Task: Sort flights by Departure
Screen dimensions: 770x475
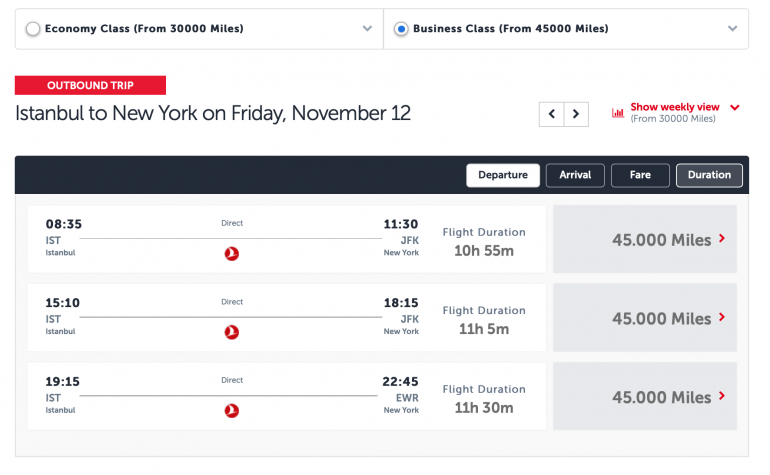Action: (503, 175)
